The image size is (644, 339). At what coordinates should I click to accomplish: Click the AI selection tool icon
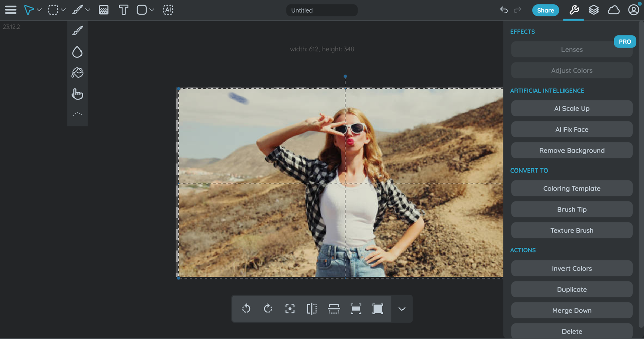[168, 10]
